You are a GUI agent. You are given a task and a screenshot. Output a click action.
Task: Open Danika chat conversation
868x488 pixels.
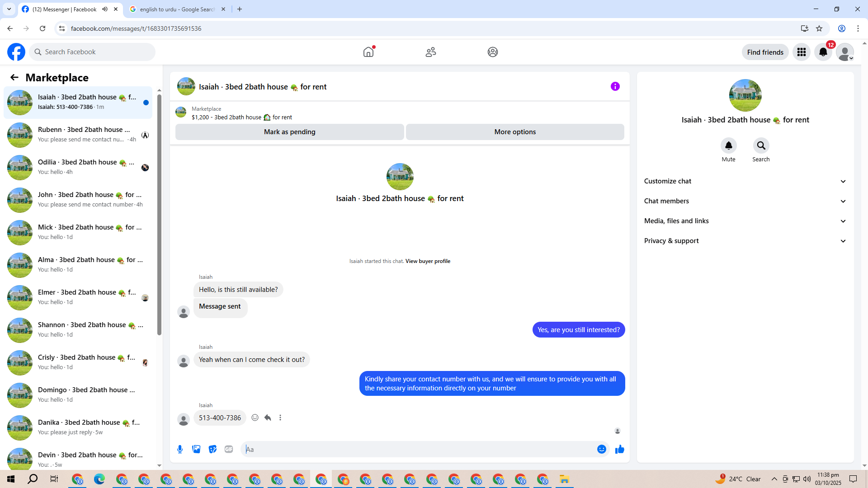pyautogui.click(x=78, y=428)
